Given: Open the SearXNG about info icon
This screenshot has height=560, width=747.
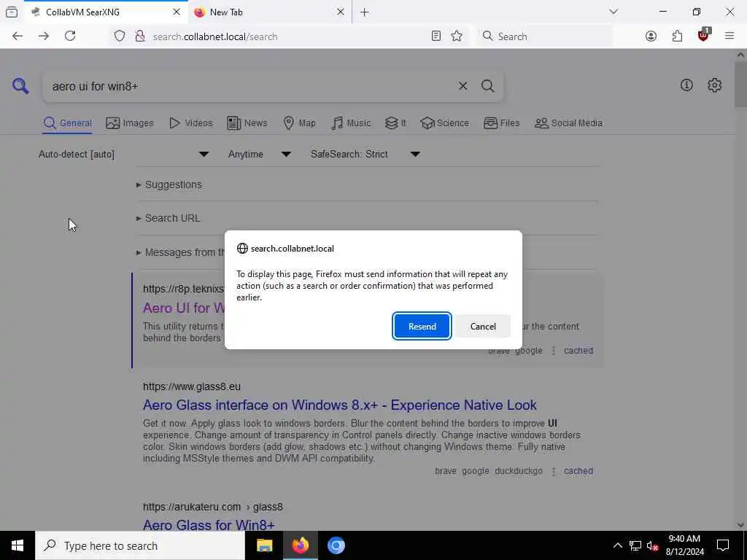Looking at the screenshot, I should [686, 85].
